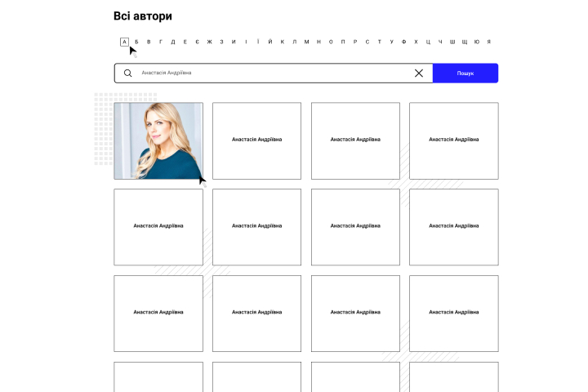Focus the author search input
The height and width of the screenshot is (392, 588).
click(274, 73)
